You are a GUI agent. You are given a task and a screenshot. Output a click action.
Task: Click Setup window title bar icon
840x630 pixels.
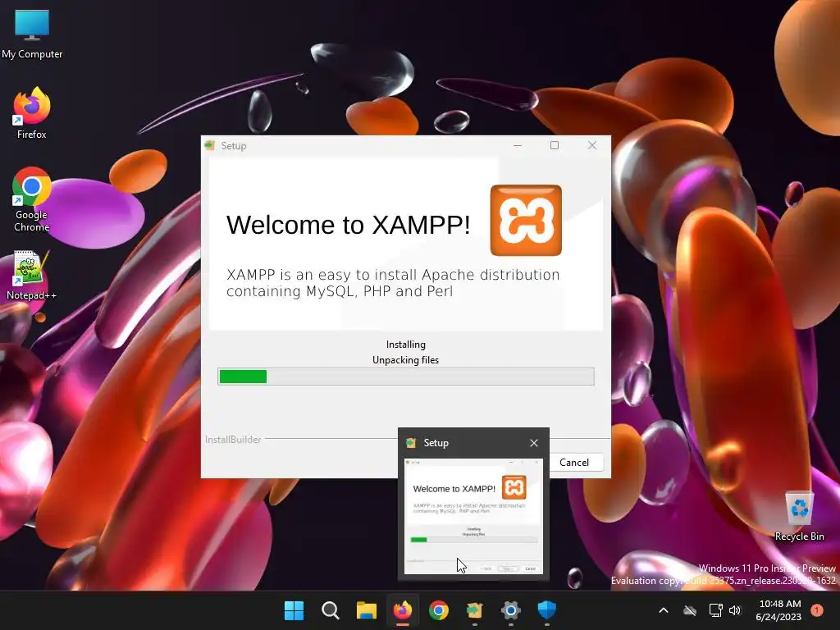[x=210, y=146]
